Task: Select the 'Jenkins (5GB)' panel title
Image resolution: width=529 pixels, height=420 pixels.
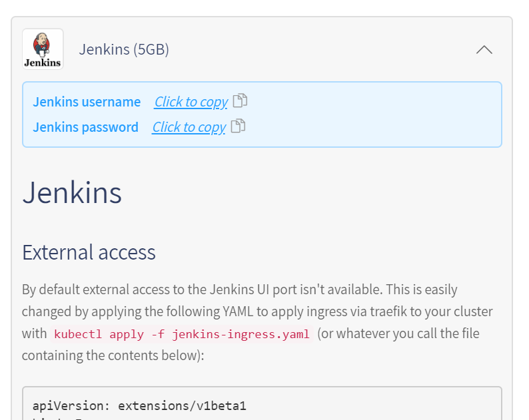Action: [124, 49]
